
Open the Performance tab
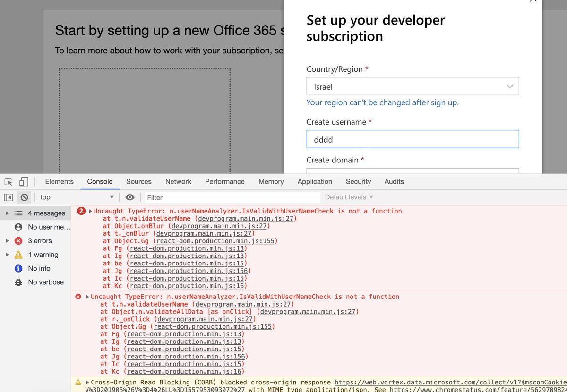(225, 181)
